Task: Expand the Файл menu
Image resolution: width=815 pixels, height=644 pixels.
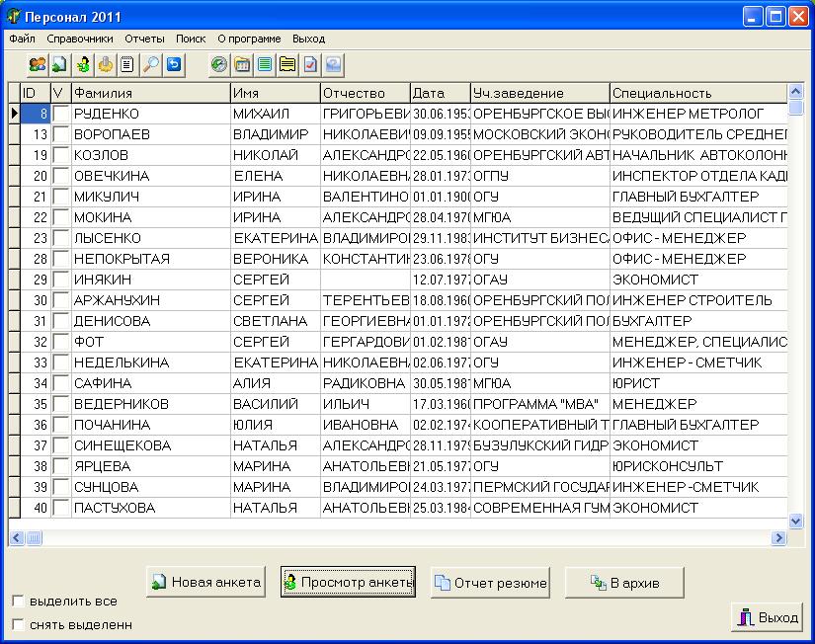Action: 23,39
